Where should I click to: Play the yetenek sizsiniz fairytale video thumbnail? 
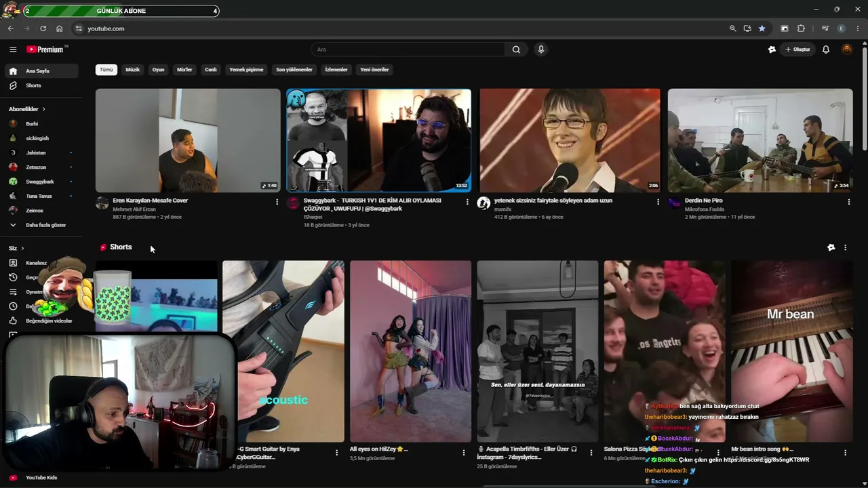[570, 140]
